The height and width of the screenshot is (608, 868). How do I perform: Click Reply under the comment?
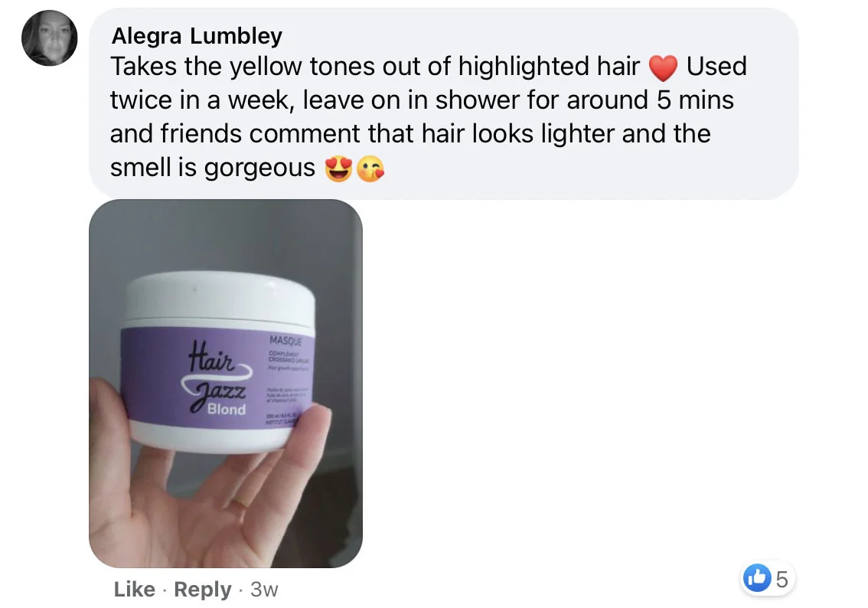(x=203, y=589)
